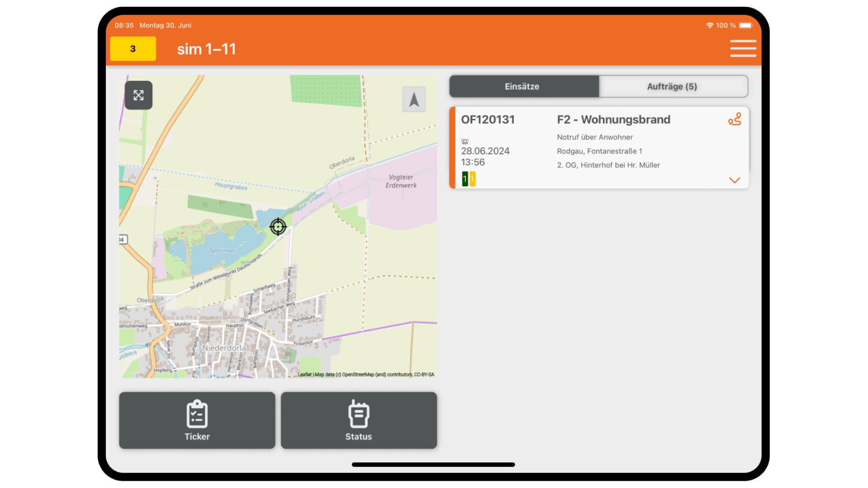The width and height of the screenshot is (868, 488).
Task: Click the fullscreen icon on the map
Action: (x=139, y=95)
